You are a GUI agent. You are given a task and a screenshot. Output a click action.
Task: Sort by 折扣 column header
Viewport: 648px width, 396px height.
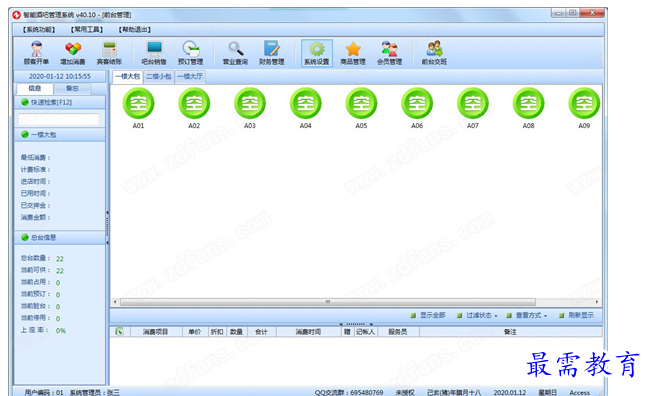[x=217, y=332]
